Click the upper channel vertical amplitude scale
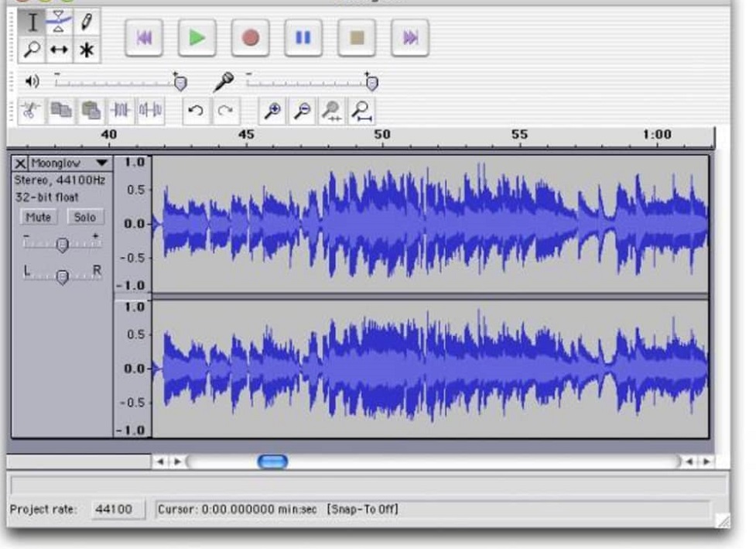This screenshot has width=756, height=549. pos(133,224)
